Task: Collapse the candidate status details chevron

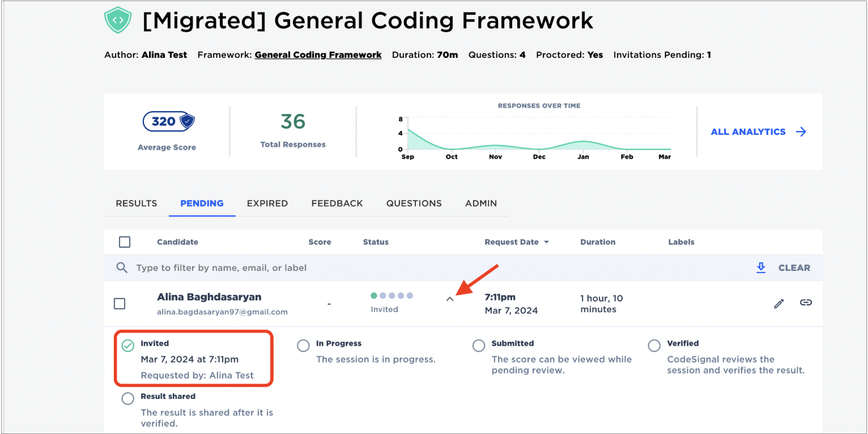Action: [x=450, y=299]
